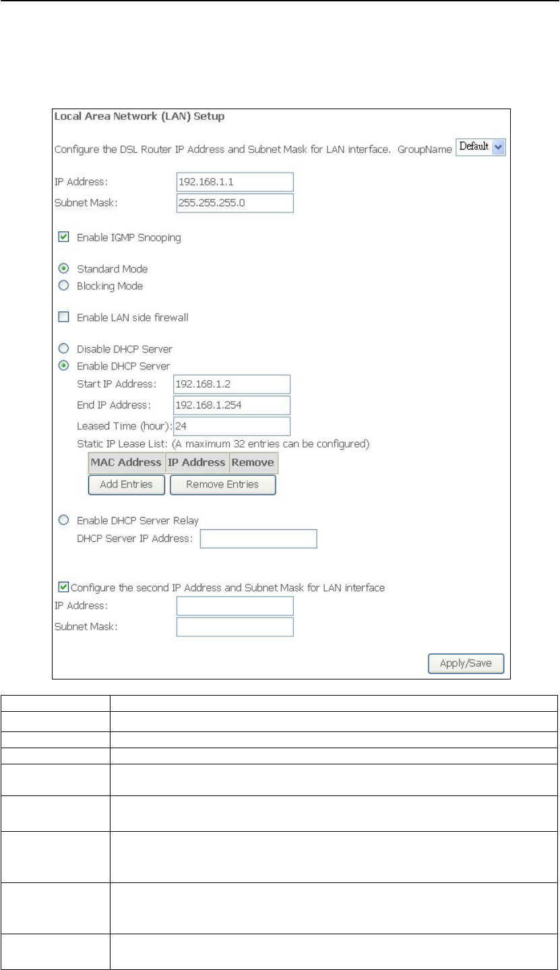560x970 pixels.
Task: Select Enable DHCP Server option
Action: click(63, 365)
